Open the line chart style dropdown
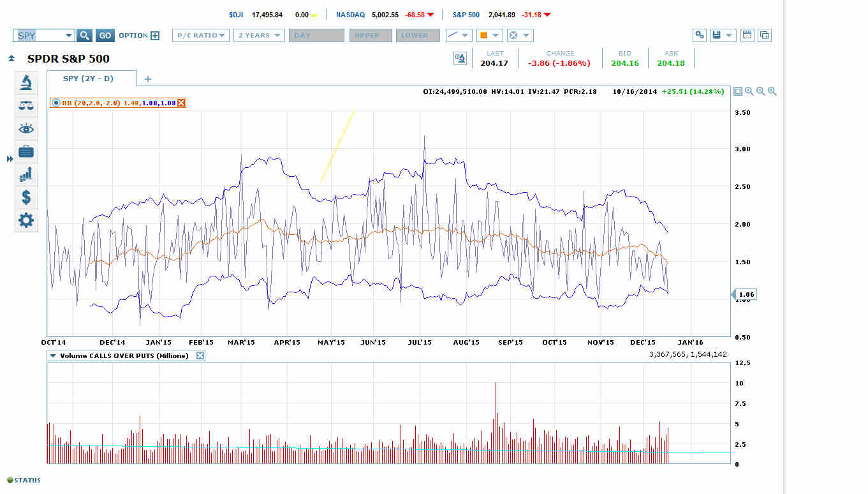The image size is (868, 494). 459,36
